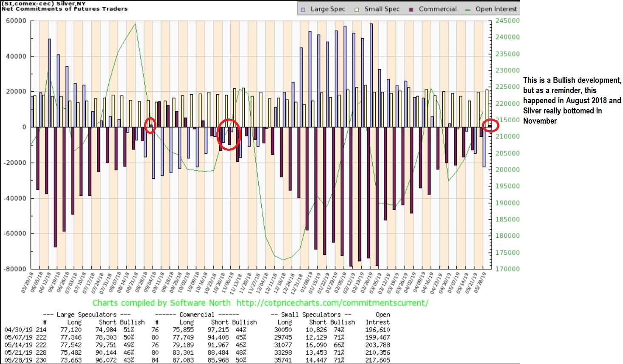
Task: Click the -20000 left axis label
Action: coord(15,163)
